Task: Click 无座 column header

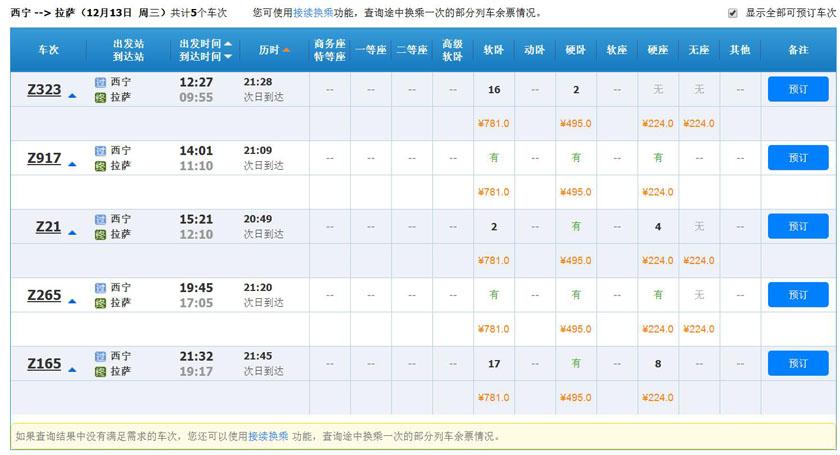Action: pyautogui.click(x=699, y=50)
